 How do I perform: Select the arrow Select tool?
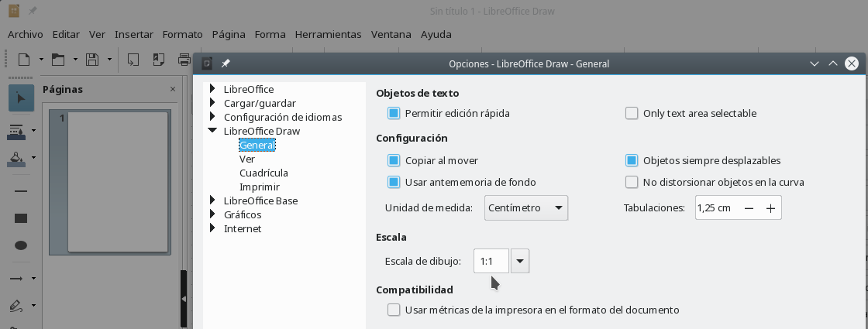coord(22,98)
